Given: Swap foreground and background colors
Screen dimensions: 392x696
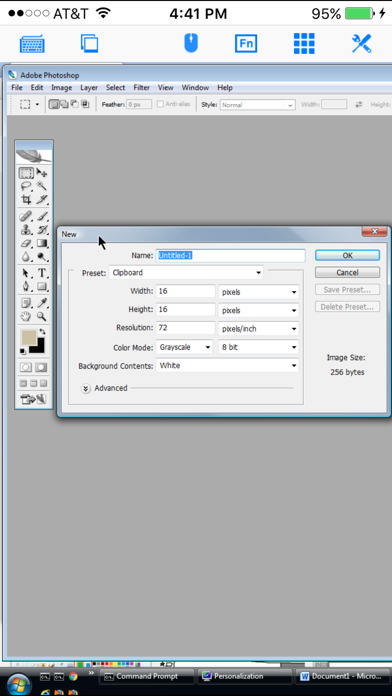Looking at the screenshot, I should pos(42,332).
